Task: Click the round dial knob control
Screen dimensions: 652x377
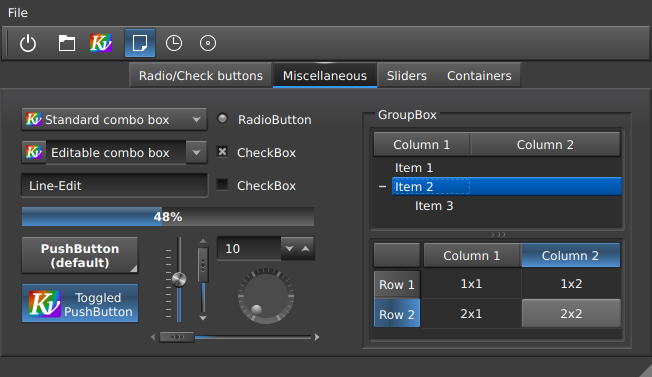Action: (266, 296)
